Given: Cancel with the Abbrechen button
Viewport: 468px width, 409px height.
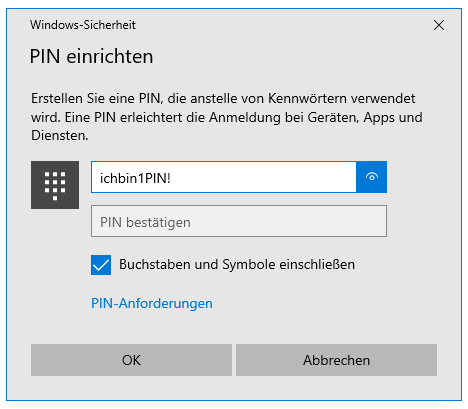Looking at the screenshot, I should click(x=336, y=360).
